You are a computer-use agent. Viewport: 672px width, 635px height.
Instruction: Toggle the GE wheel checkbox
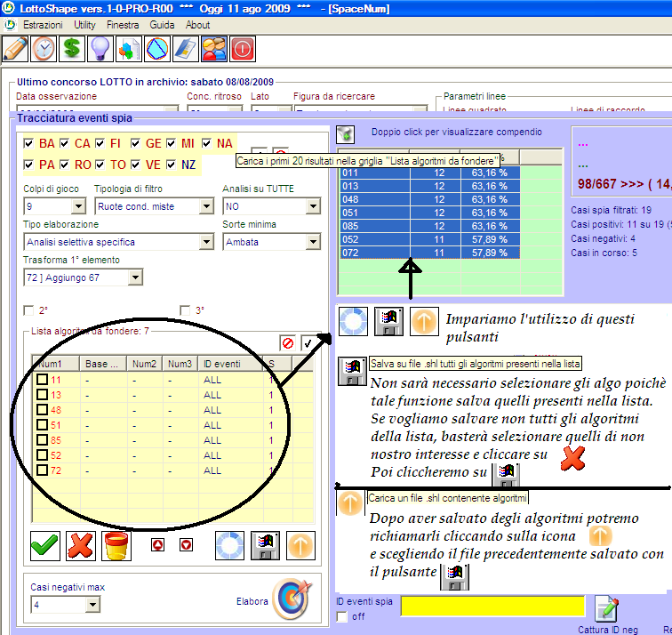click(135, 144)
